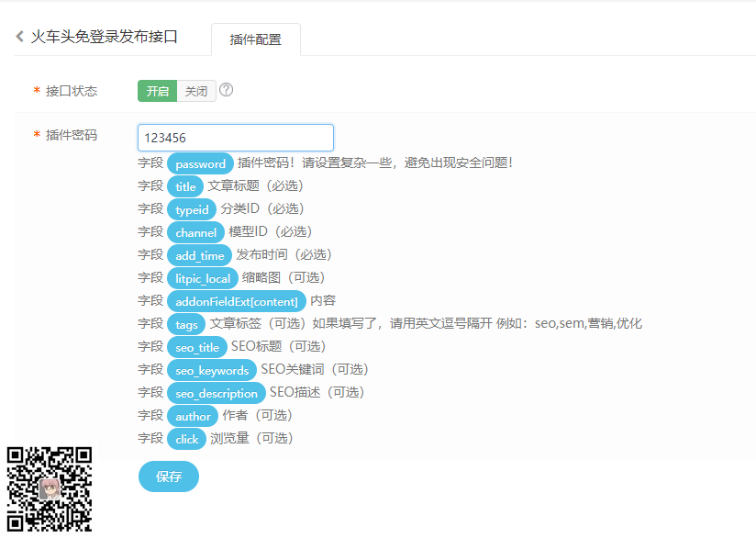756x538 pixels.
Task: Switch interface status to 关闭
Action: pyautogui.click(x=195, y=91)
